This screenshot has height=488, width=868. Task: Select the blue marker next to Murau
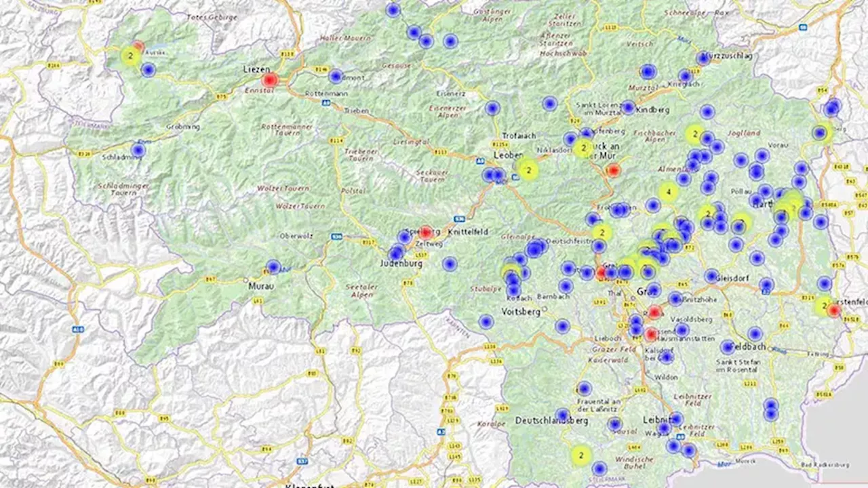(x=273, y=267)
